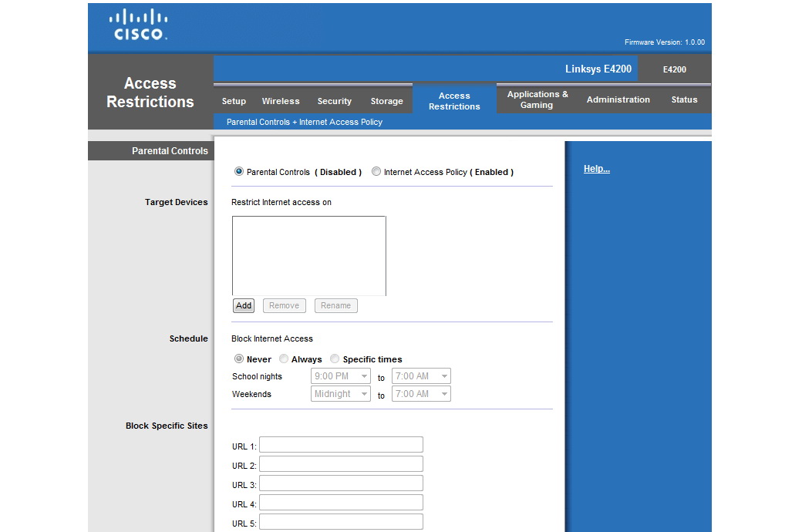Navigate to Applications & Gaming tab

537,99
